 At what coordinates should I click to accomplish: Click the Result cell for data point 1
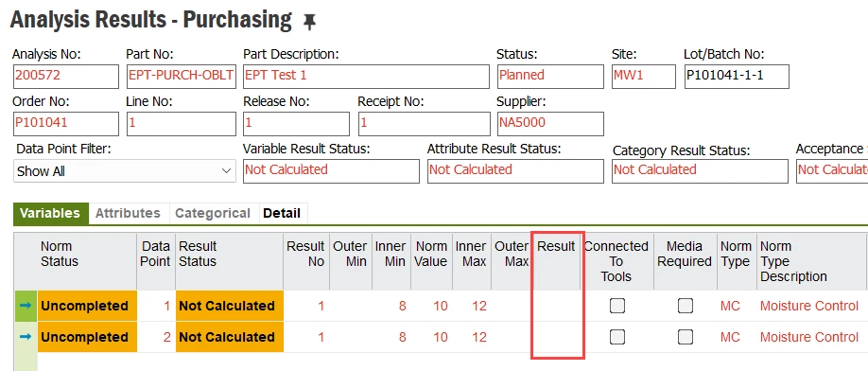coord(557,306)
